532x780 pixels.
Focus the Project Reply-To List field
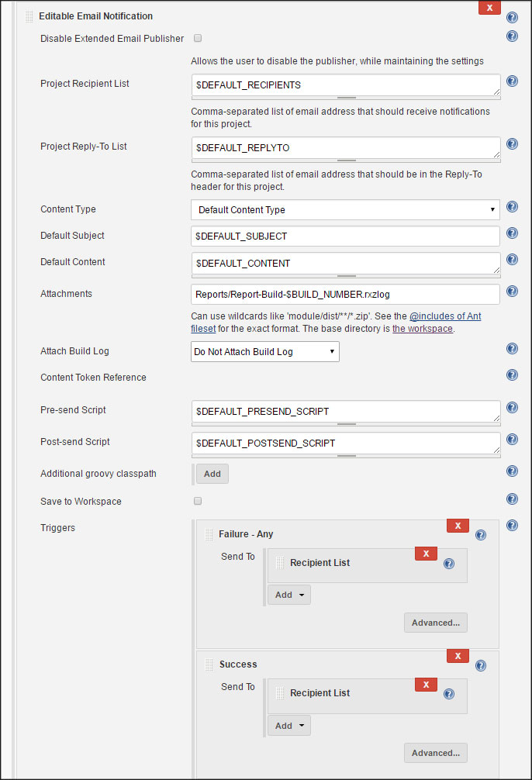346,148
